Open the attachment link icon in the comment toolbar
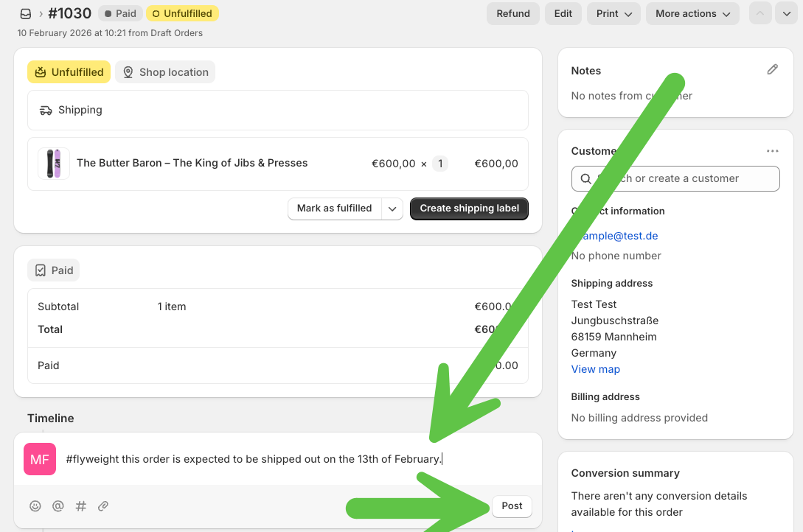 [x=102, y=506]
